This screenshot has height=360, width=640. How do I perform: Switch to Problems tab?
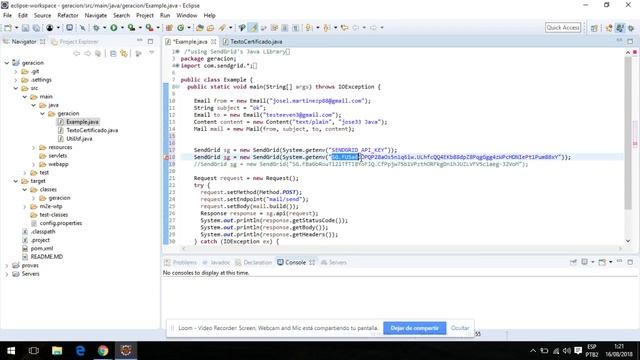click(x=180, y=262)
